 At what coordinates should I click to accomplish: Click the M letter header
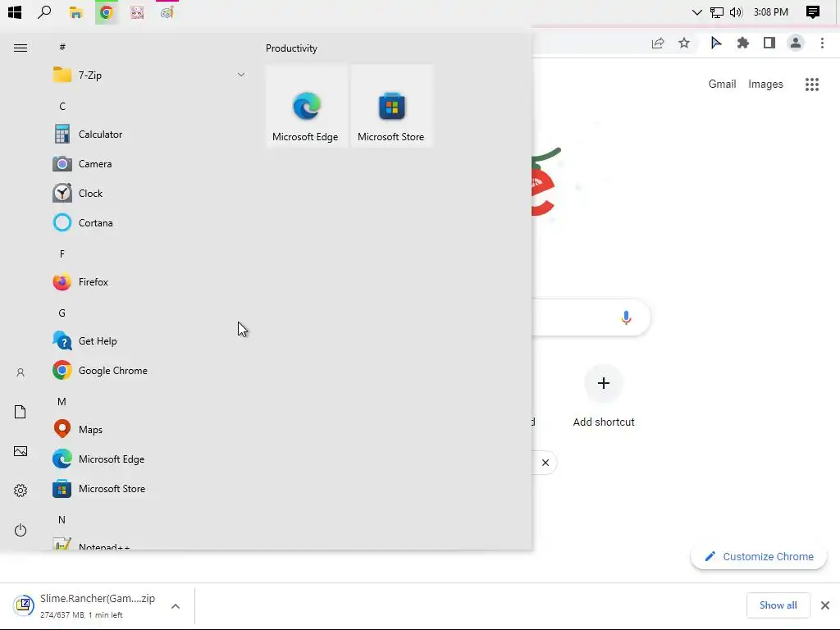[62, 401]
